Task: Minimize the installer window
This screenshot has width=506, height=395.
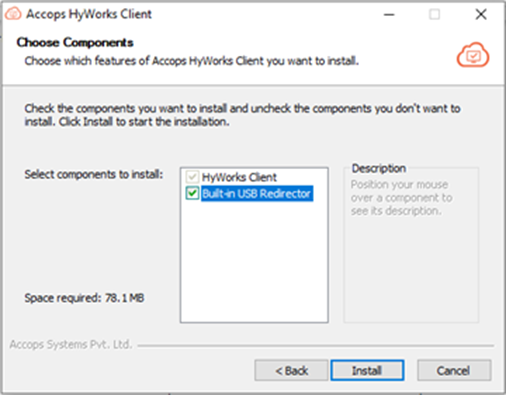Action: pyautogui.click(x=389, y=14)
